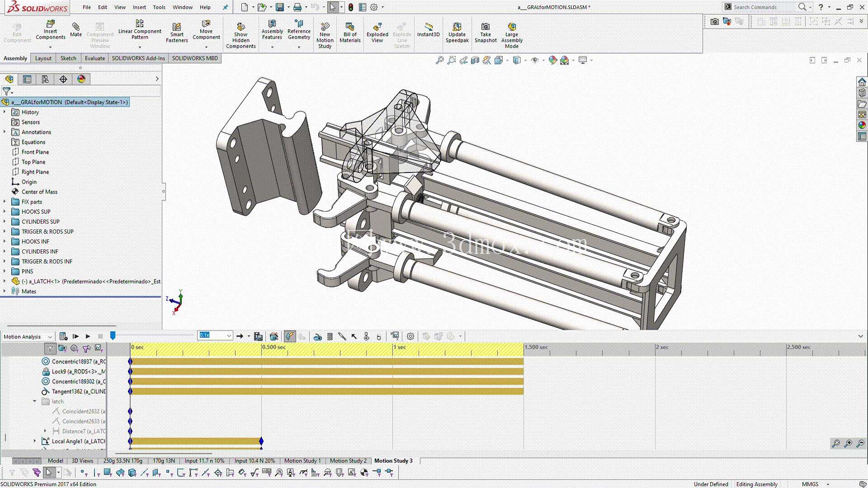Create a New Motion Study

click(x=325, y=35)
